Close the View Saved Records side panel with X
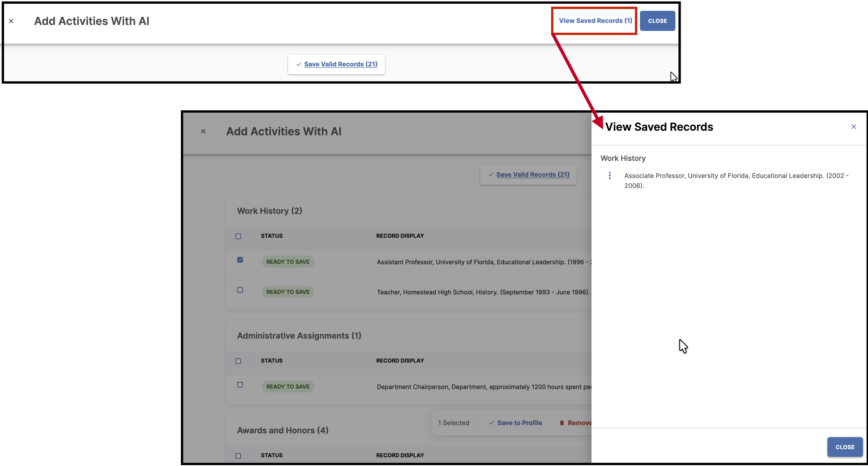Viewport: 868px width, 466px height. point(853,127)
